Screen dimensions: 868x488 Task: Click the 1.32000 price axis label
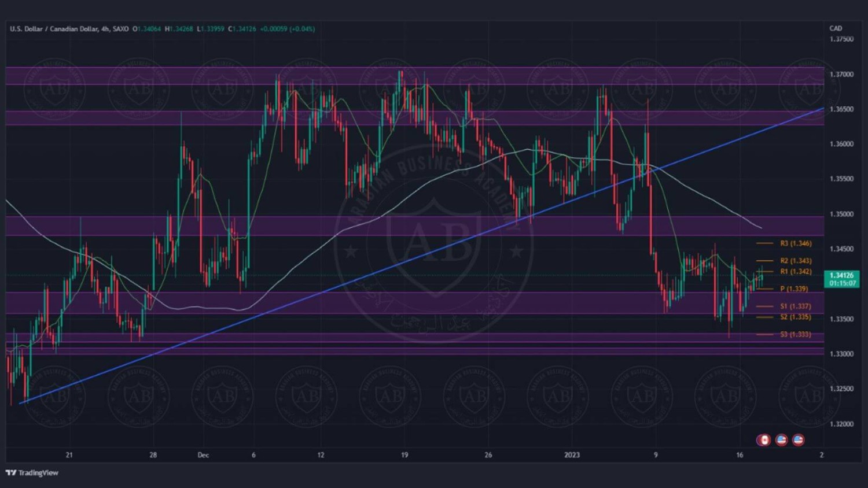click(x=841, y=424)
